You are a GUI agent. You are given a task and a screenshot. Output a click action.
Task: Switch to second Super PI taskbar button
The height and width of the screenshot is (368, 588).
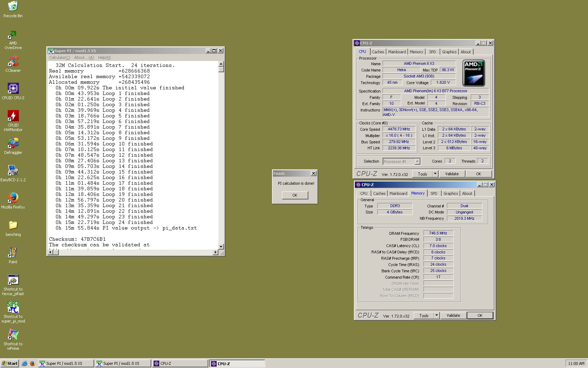coord(123,363)
